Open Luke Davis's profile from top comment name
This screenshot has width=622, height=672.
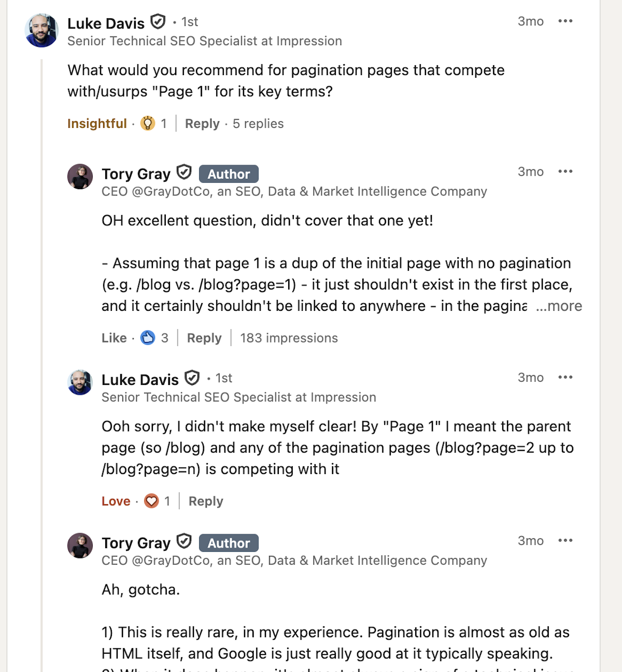click(x=106, y=23)
